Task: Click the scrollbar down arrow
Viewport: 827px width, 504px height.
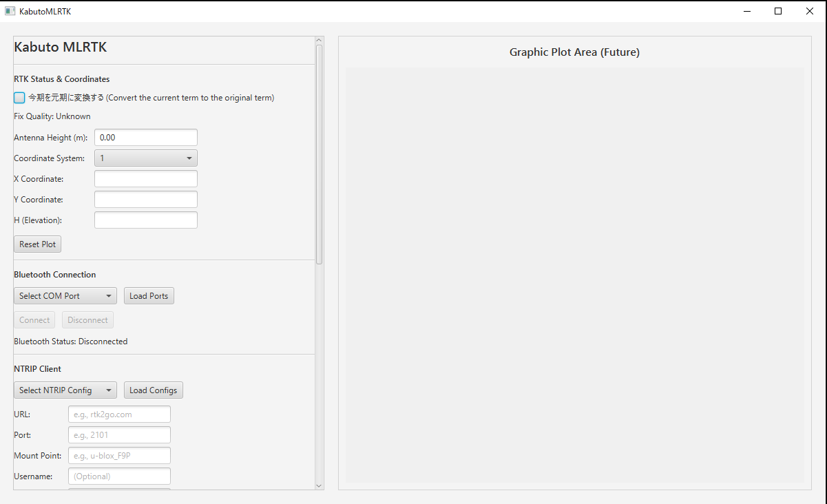Action: [319, 485]
